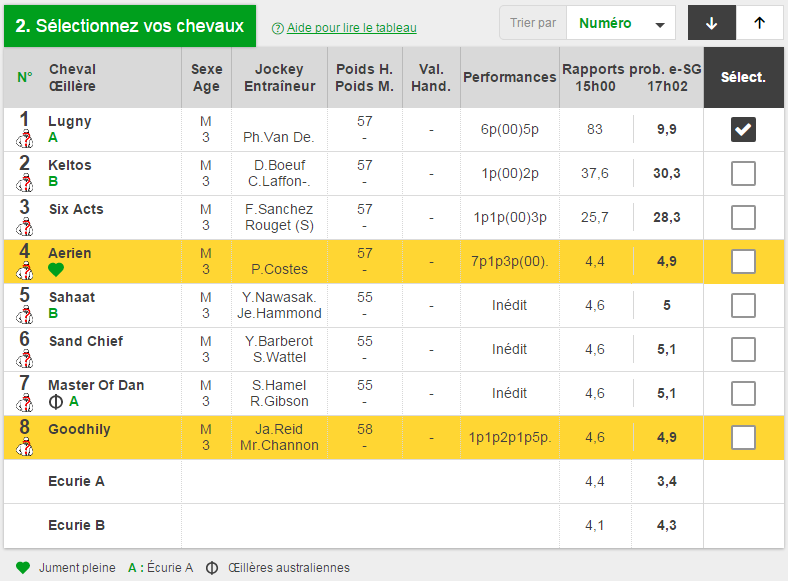This screenshot has height=581, width=788.
Task: Click legend Œillères australiennes icon
Action: (x=212, y=568)
